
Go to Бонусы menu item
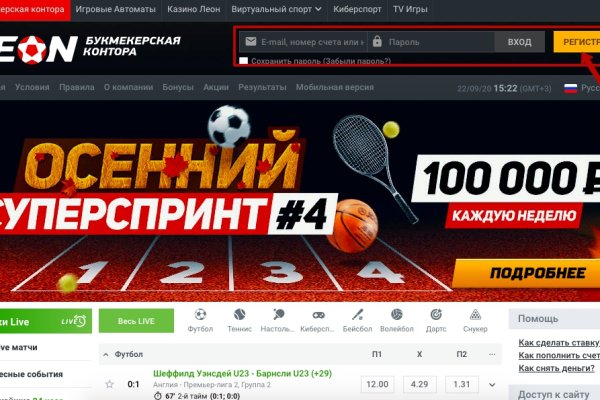point(178,87)
